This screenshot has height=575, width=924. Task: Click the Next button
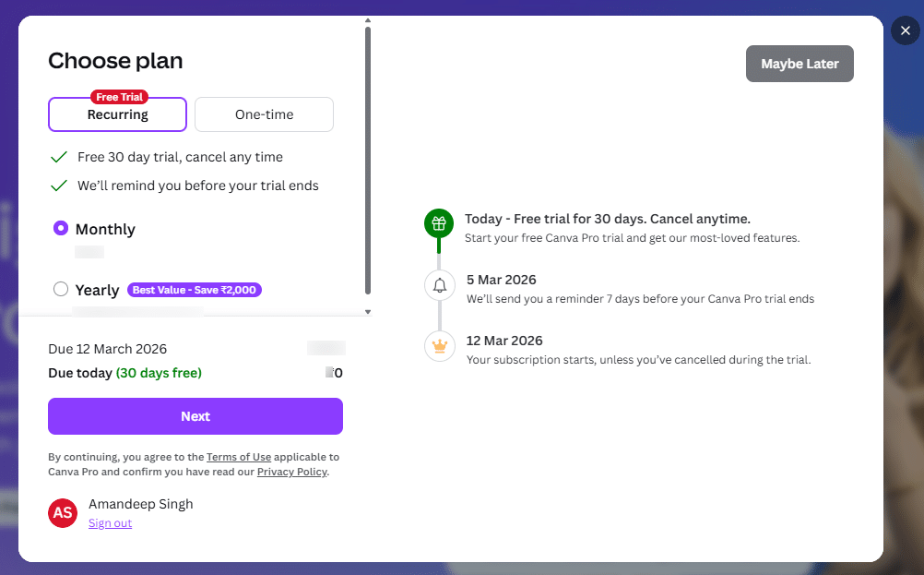[195, 416]
